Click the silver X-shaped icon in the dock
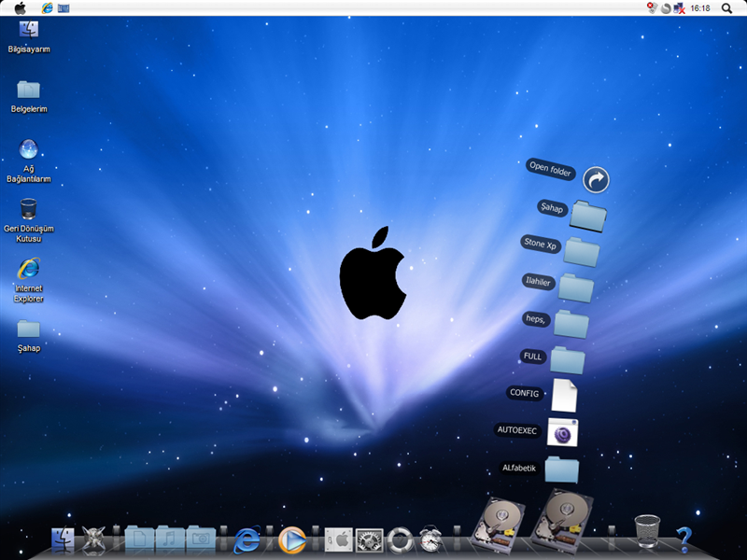This screenshot has width=747, height=560. [x=93, y=539]
